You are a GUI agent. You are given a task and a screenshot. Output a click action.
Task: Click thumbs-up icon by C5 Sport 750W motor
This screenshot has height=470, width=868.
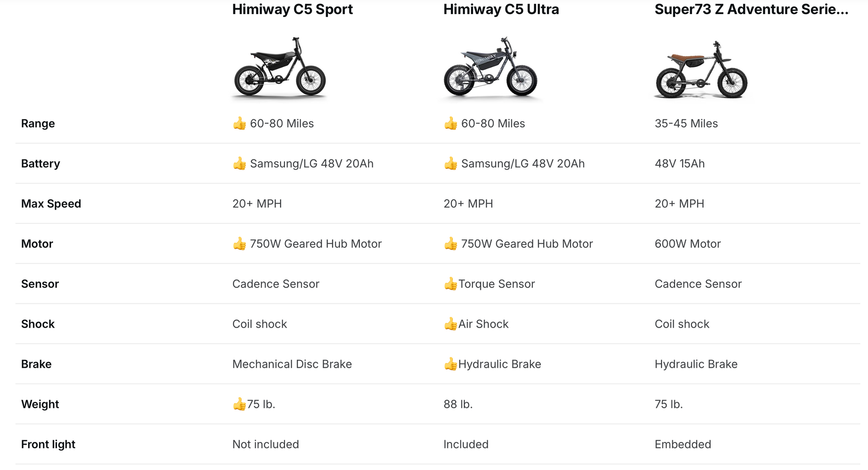click(240, 244)
